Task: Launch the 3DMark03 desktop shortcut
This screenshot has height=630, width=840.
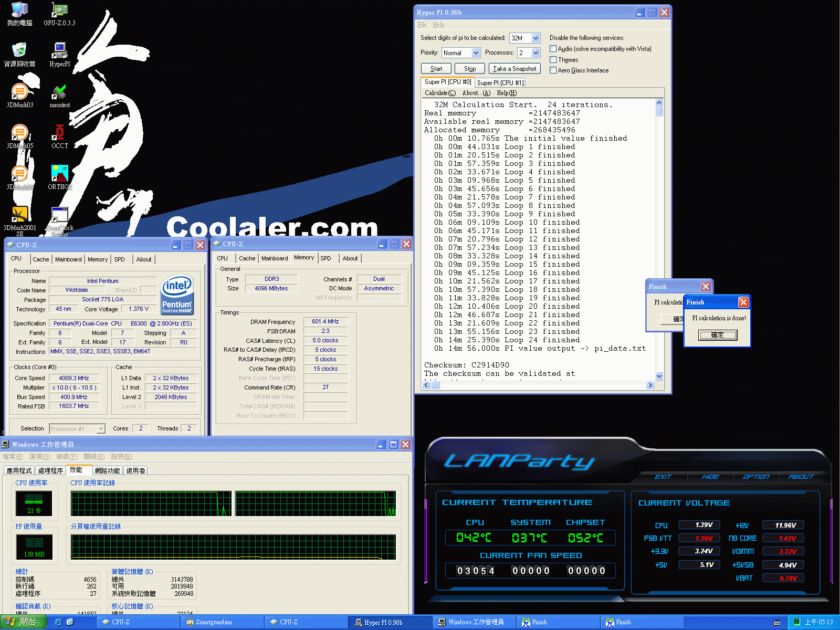Action: point(19,96)
